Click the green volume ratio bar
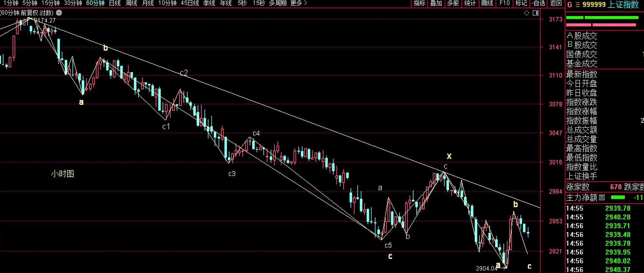The height and width of the screenshot is (273, 644). click(x=602, y=18)
